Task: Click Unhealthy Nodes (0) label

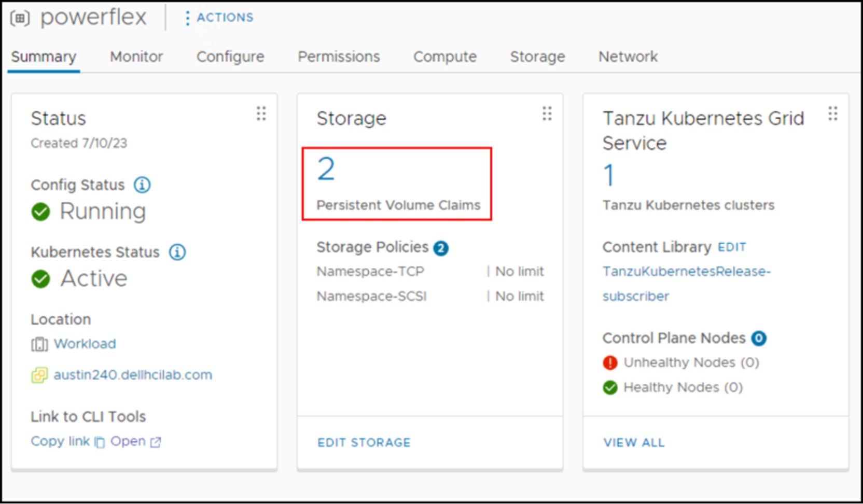Action: 691,362
